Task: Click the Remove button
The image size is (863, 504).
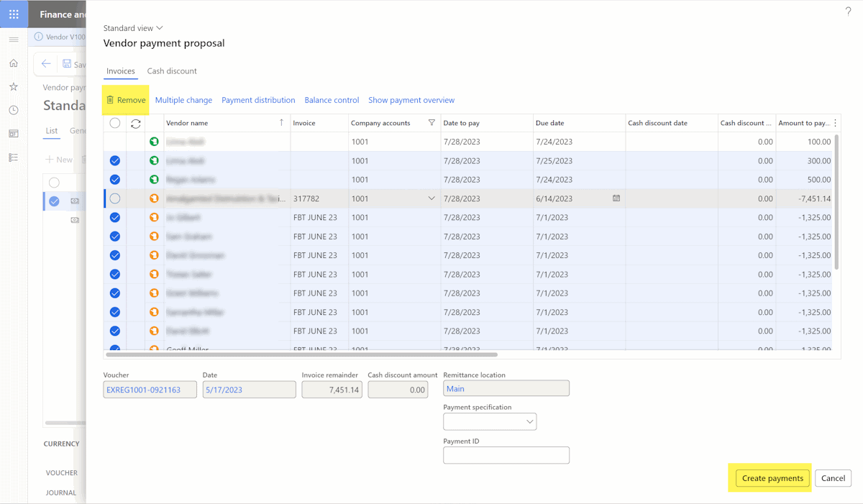Action: tap(126, 100)
